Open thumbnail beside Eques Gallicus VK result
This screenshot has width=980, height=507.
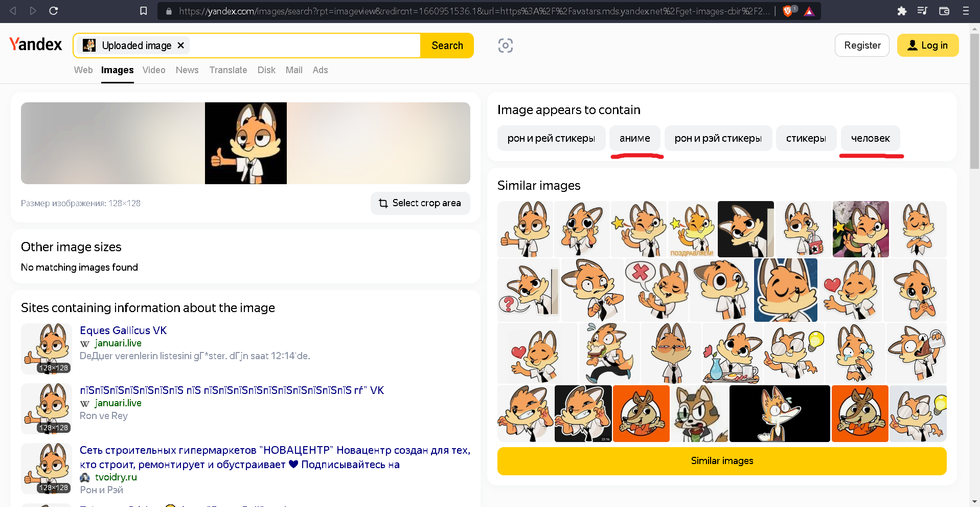[x=47, y=349]
